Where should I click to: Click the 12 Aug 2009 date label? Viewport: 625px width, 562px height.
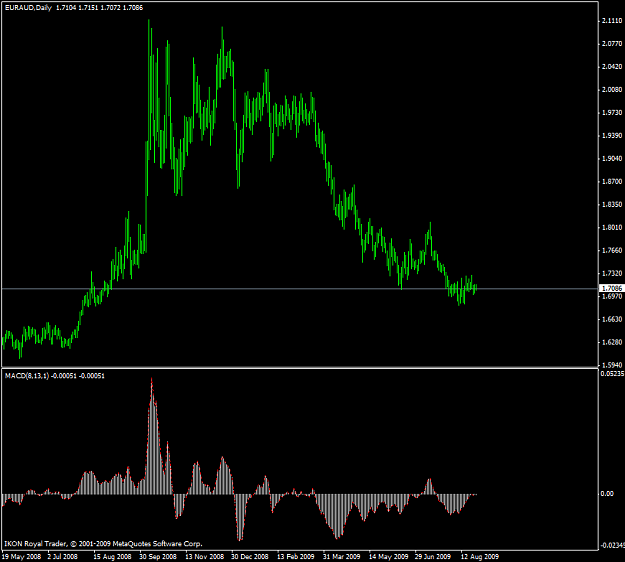click(480, 556)
